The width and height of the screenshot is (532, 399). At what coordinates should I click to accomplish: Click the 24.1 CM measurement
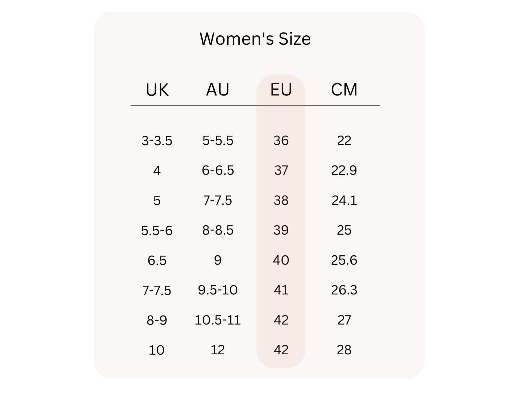[344, 200]
